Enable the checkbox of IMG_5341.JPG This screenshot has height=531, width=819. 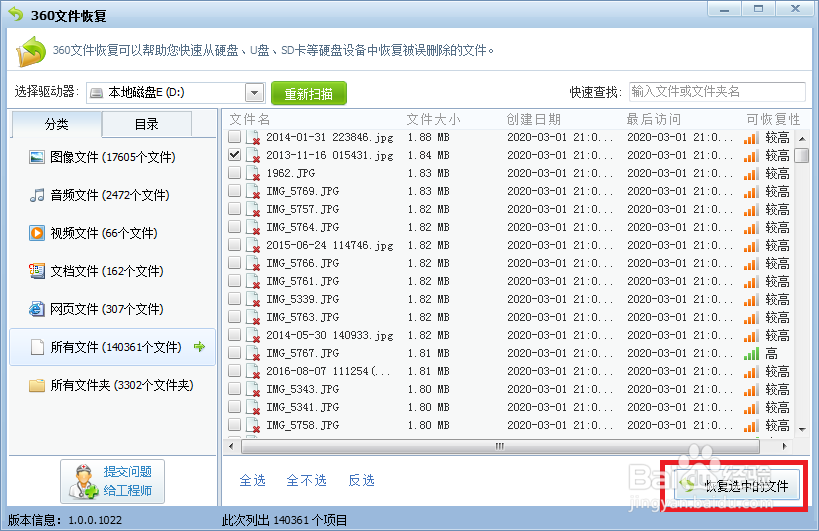coord(235,407)
